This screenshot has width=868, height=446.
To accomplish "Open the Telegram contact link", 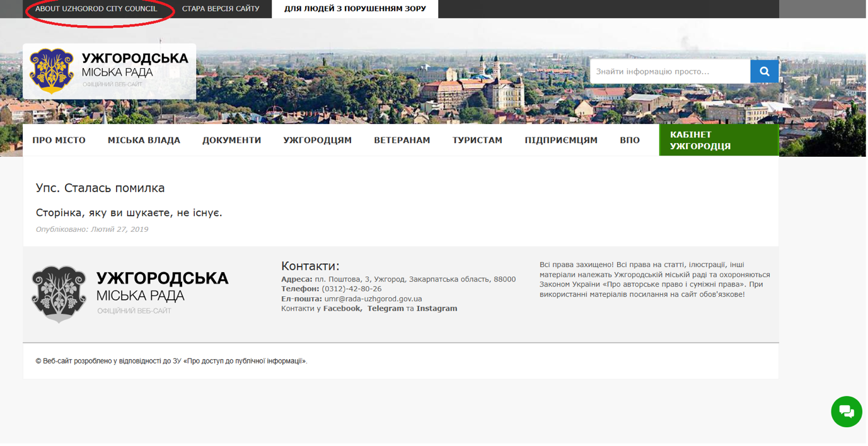I will (x=385, y=309).
